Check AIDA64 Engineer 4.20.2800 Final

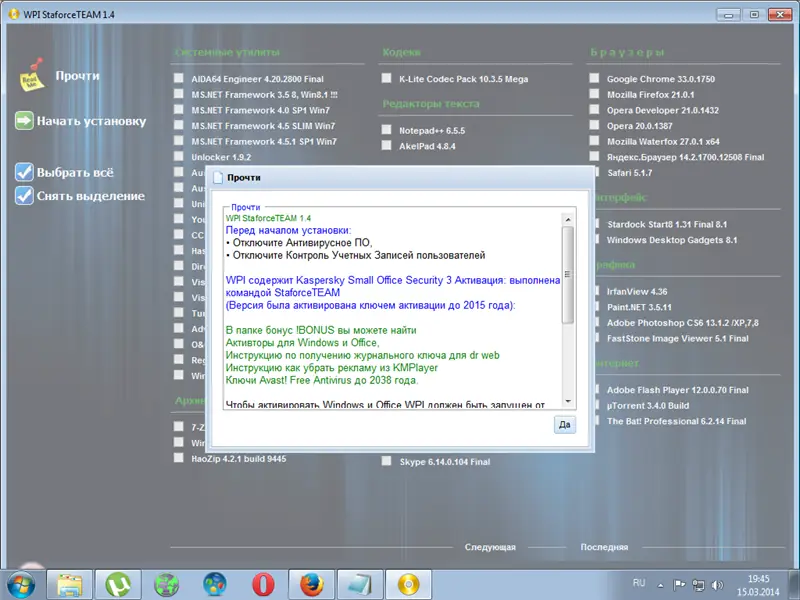coord(179,78)
